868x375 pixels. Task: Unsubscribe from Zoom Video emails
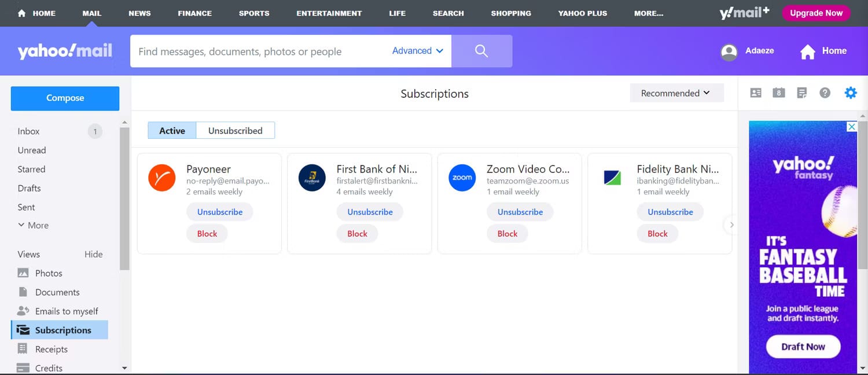[x=520, y=212]
